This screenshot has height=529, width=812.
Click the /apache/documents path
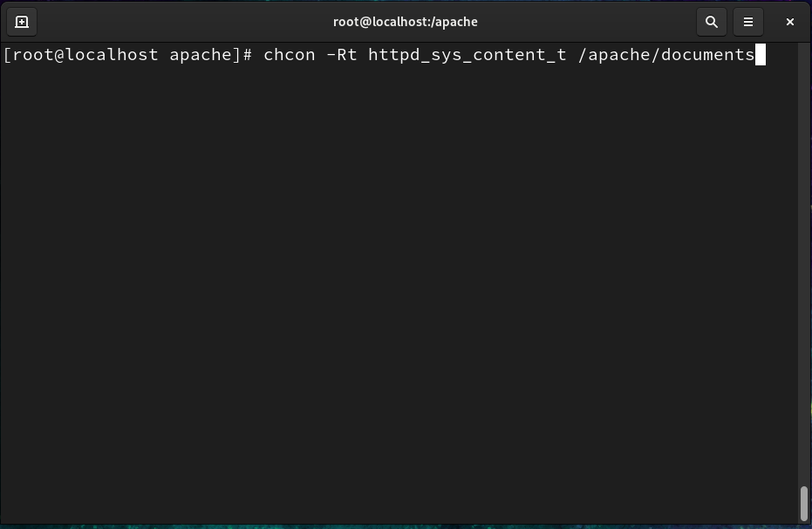666,55
